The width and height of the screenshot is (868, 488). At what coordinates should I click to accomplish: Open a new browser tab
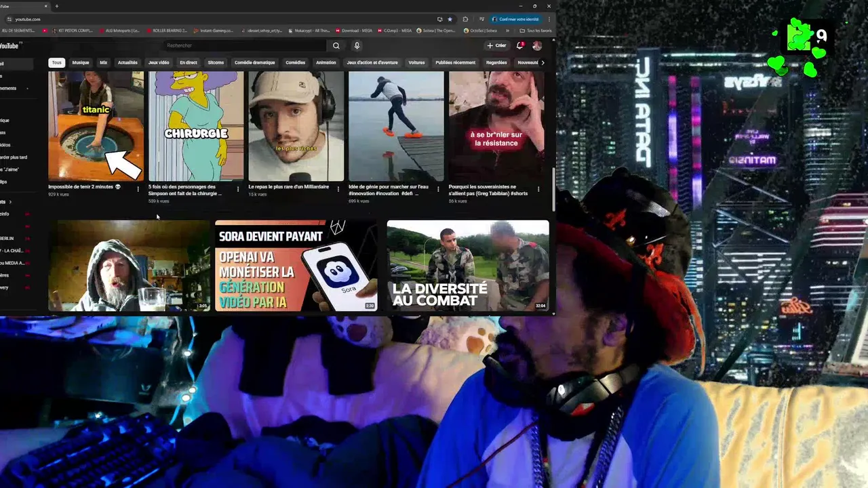coord(56,6)
